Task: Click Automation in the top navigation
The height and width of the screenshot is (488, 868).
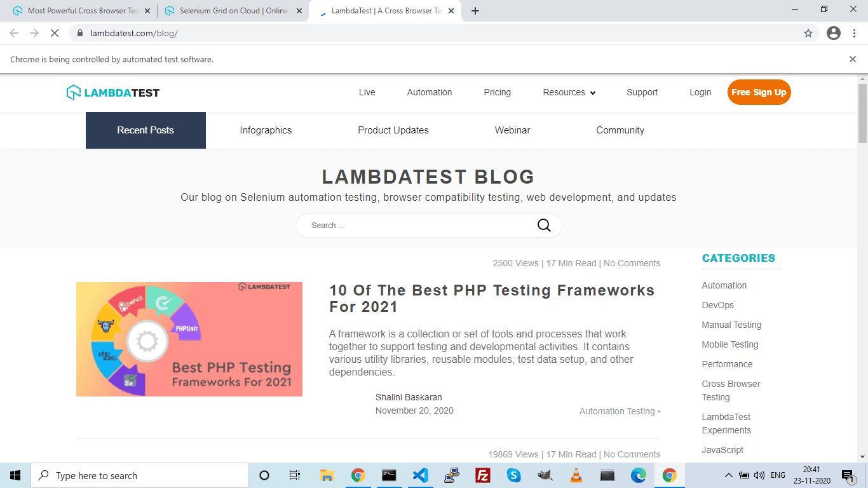Action: click(430, 92)
